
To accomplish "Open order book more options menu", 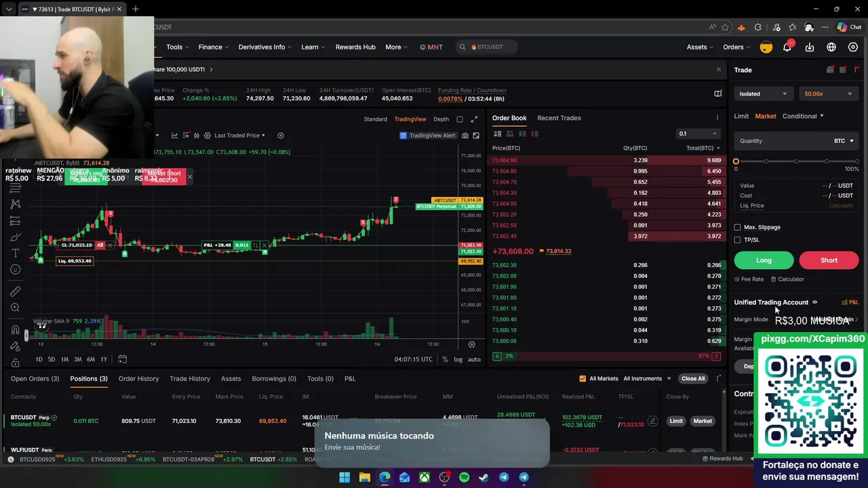I will (717, 118).
